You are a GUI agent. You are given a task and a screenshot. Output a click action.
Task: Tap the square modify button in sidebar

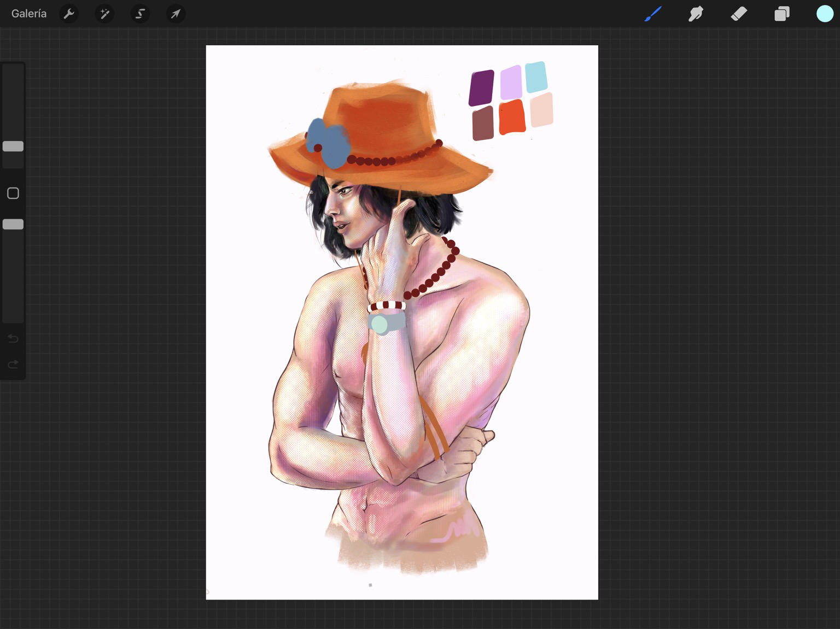pos(13,193)
